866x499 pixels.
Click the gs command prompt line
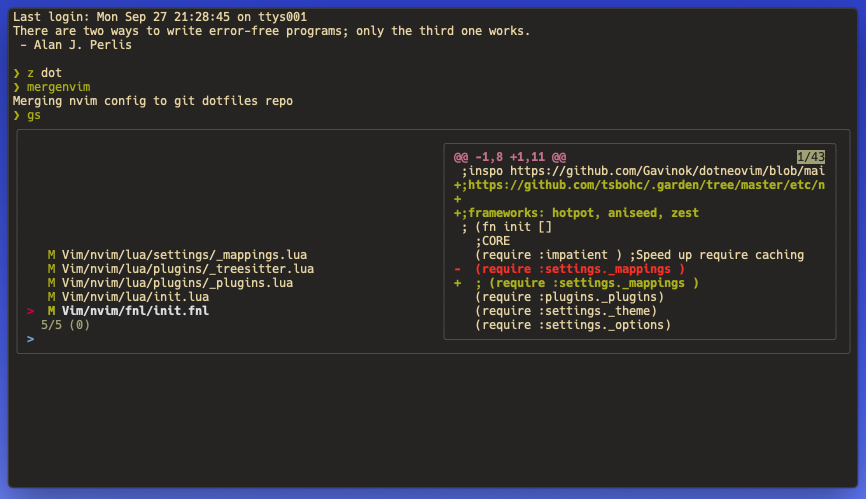coord(27,115)
